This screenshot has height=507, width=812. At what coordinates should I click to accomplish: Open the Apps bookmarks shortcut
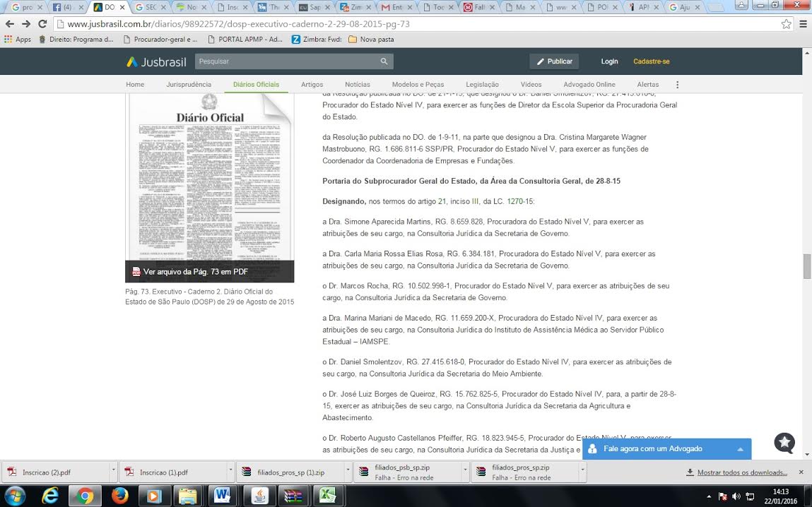pos(18,40)
